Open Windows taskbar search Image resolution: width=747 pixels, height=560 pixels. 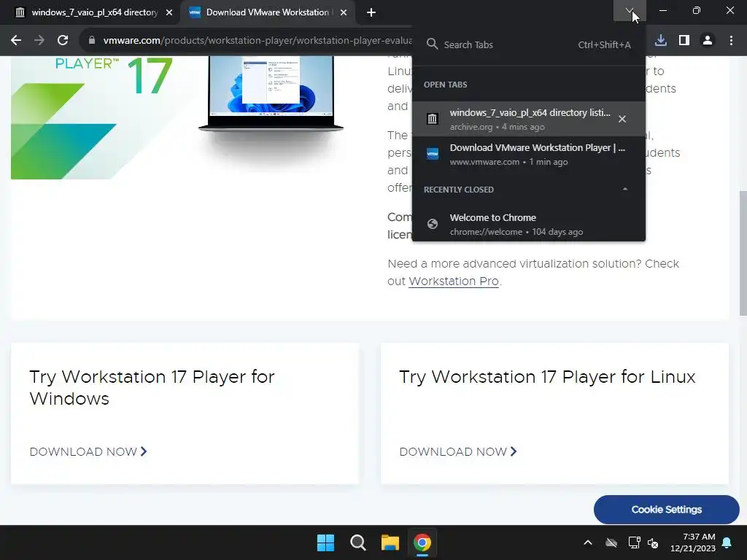click(x=357, y=542)
